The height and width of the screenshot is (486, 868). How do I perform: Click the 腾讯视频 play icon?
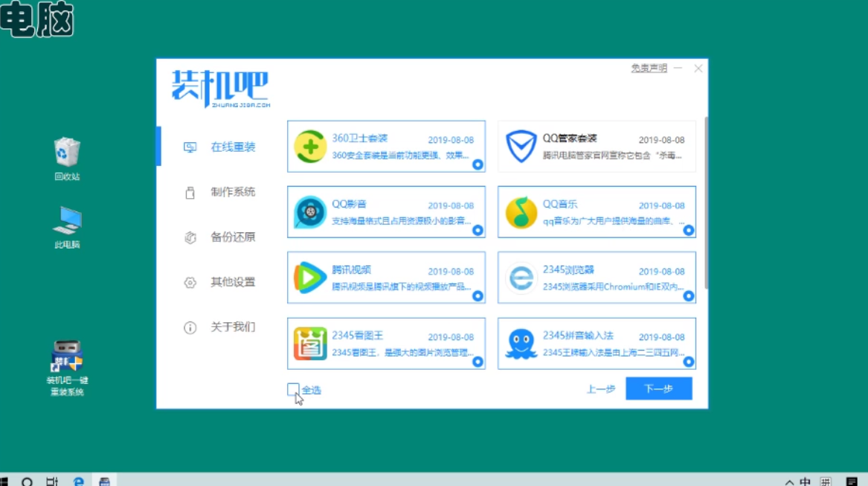[310, 278]
